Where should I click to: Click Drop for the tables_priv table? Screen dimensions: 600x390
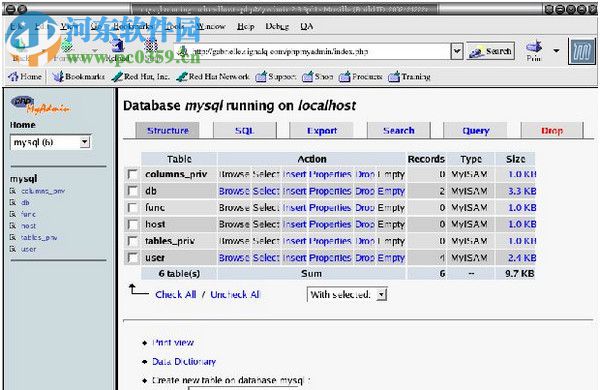(x=365, y=241)
